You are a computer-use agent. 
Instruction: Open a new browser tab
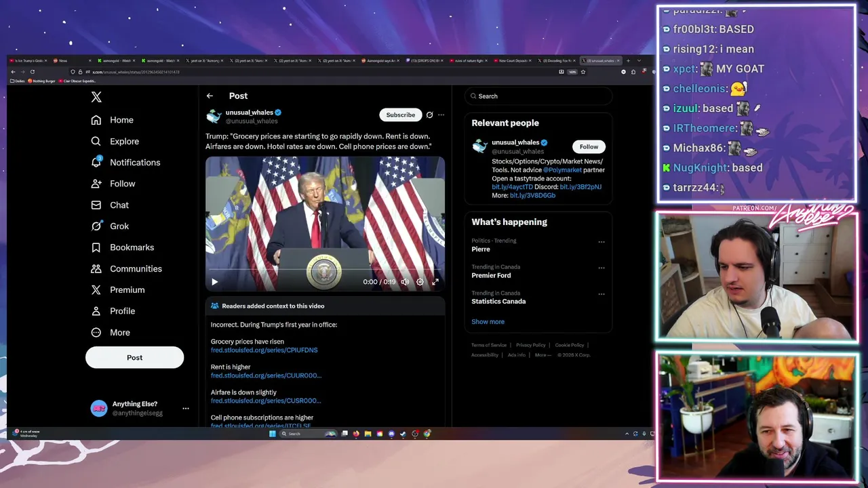(x=628, y=60)
